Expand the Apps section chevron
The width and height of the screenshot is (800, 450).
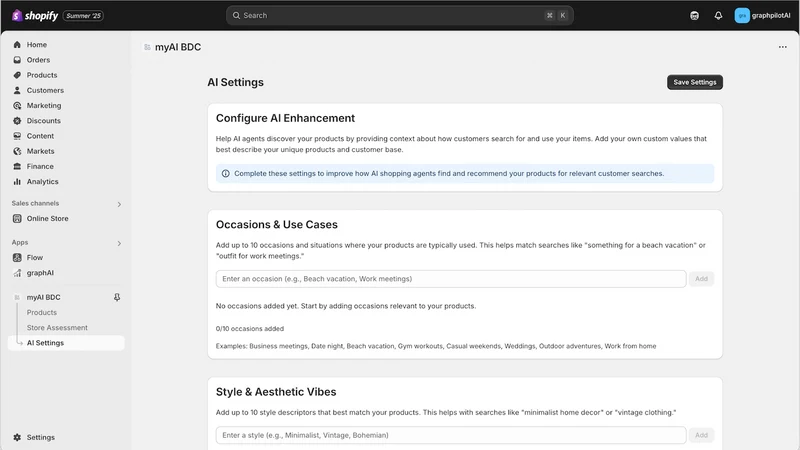coord(119,243)
